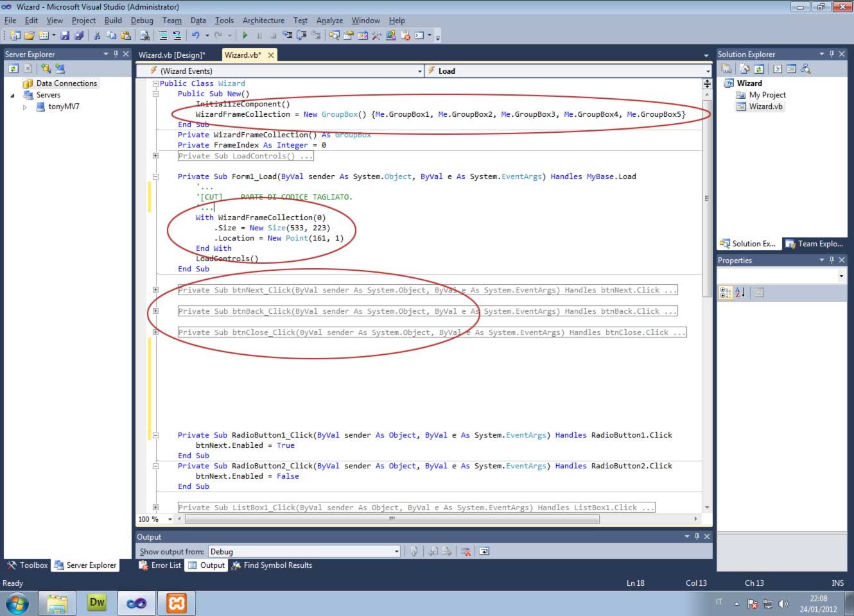Viewport: 854px width, 616px height.
Task: Collapse the Form1_Load sub region
Action: tap(155, 176)
